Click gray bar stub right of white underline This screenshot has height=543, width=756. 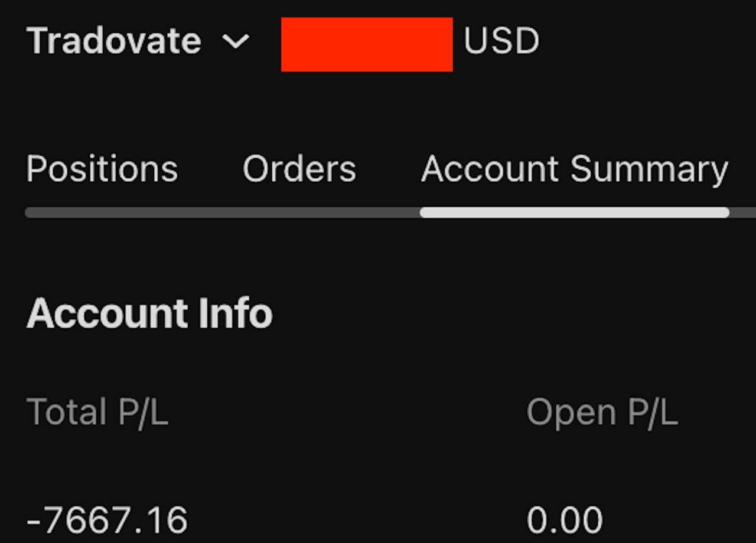pos(744,212)
